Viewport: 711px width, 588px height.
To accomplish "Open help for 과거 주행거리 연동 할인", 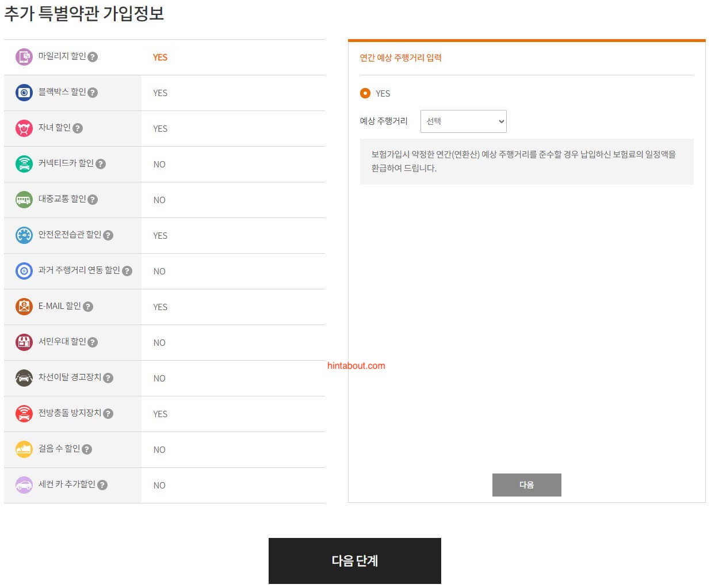I will click(127, 271).
